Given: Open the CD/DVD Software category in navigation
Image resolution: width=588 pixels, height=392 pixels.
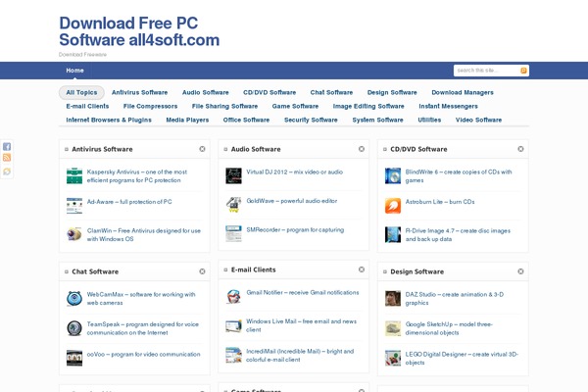Looking at the screenshot, I should point(269,92).
